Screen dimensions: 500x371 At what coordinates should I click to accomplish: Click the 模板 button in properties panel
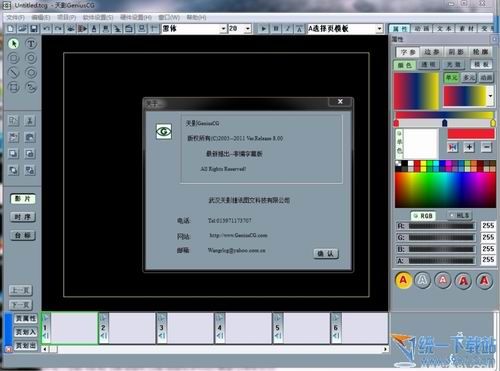click(x=482, y=65)
